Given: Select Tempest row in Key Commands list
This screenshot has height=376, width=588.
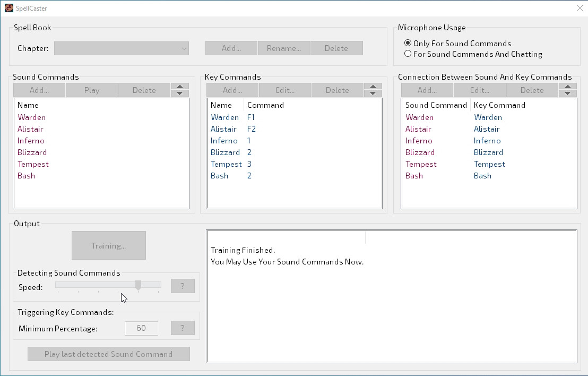Looking at the screenshot, I should [x=226, y=164].
